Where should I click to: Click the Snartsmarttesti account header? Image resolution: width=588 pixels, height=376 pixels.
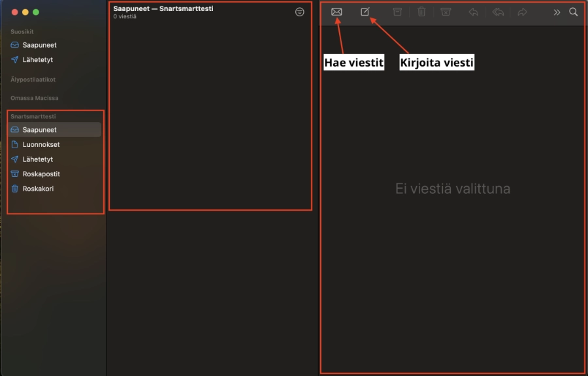point(33,116)
